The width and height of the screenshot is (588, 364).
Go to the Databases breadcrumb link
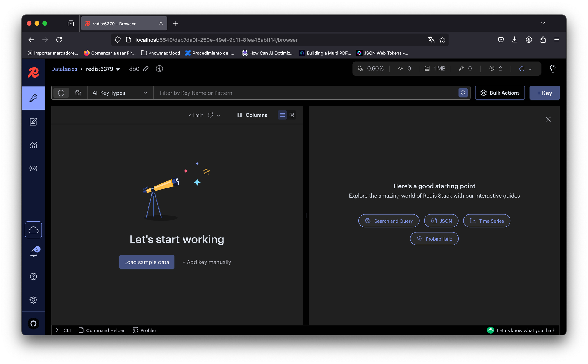click(64, 69)
